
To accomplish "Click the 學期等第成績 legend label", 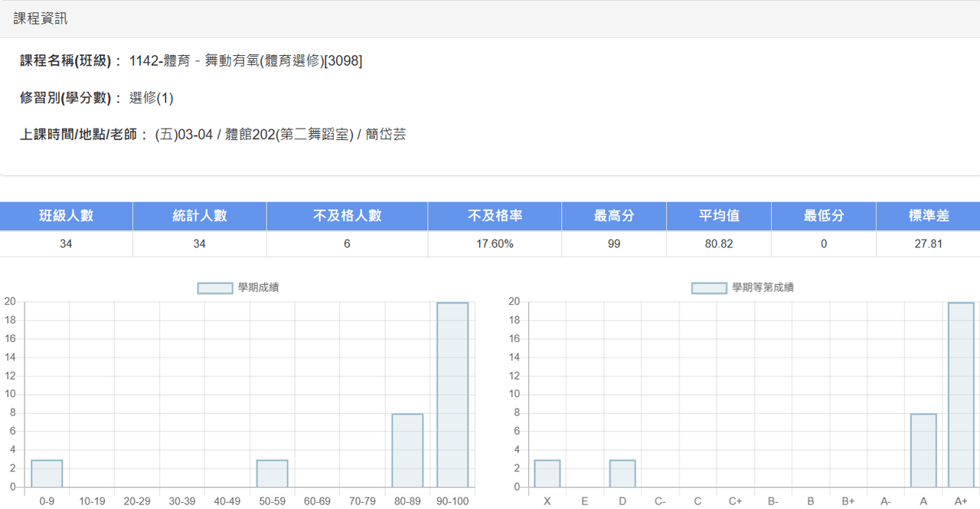I will click(x=762, y=288).
